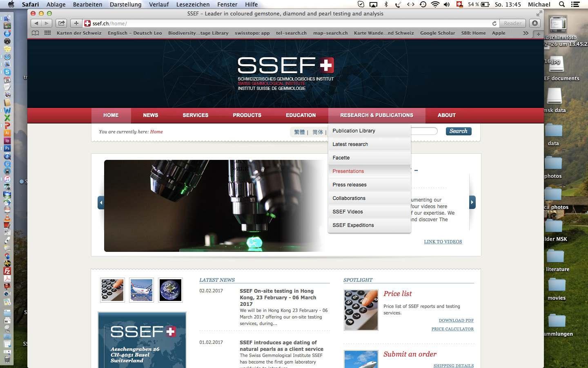Open the Apple menu
588x368 pixels.
coord(11,4)
